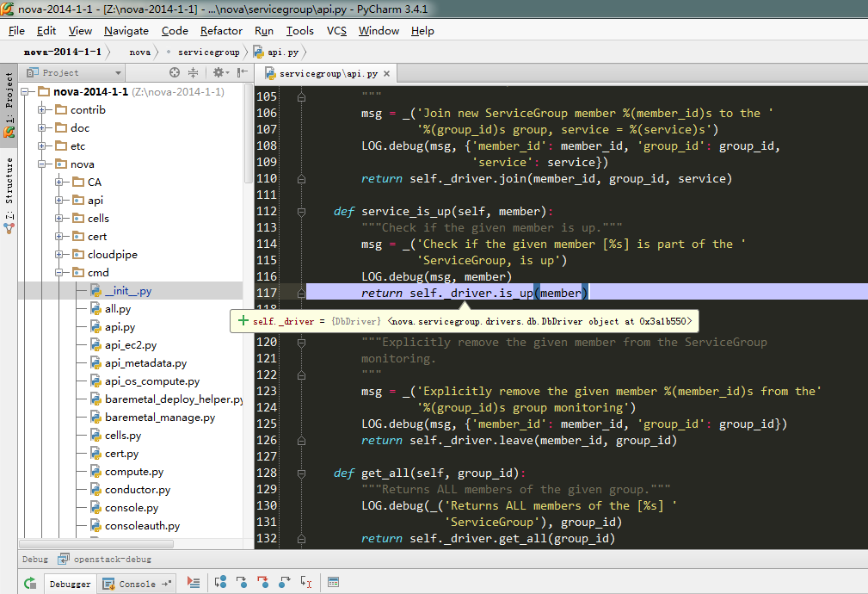Click the Project tree horizontal scrollbar
868x594 pixels.
pyautogui.click(x=97, y=544)
